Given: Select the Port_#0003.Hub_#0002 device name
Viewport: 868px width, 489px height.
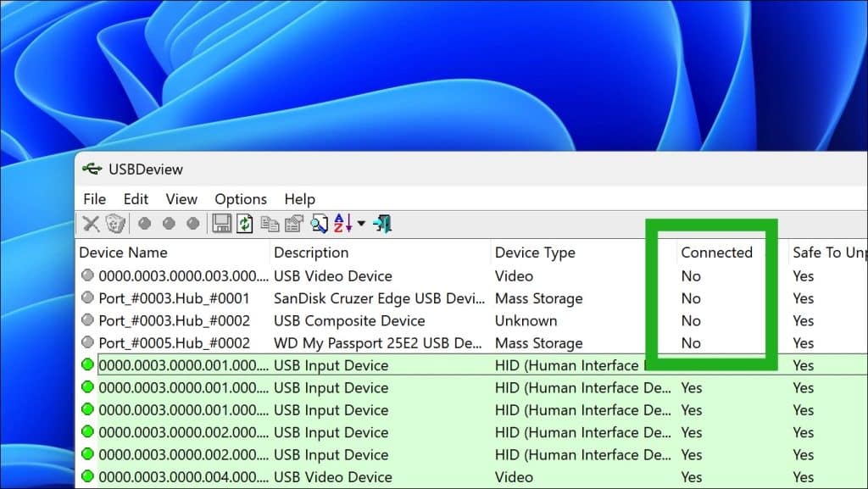Looking at the screenshot, I should (175, 321).
